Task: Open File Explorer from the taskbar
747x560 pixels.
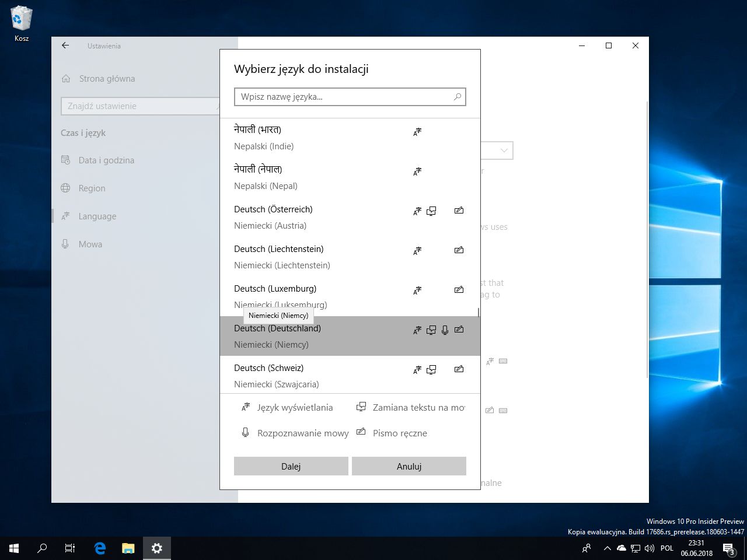Action: point(128,548)
